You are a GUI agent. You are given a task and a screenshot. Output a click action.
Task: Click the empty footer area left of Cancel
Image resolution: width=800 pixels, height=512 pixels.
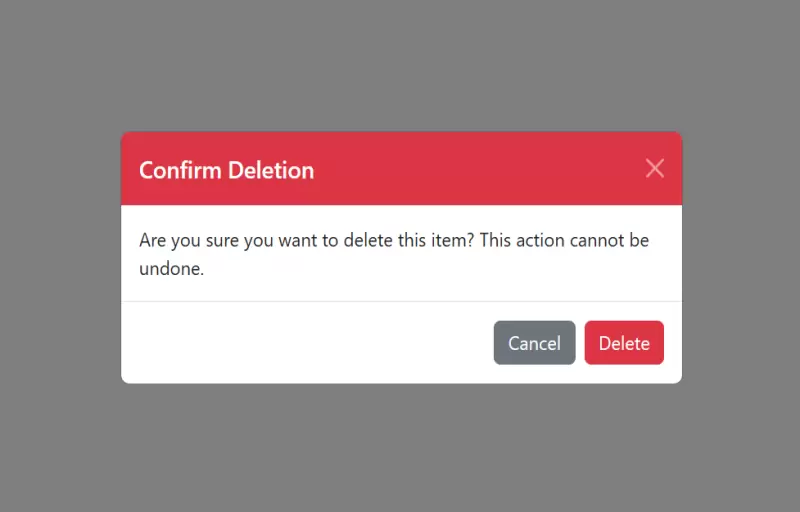pyautogui.click(x=300, y=343)
